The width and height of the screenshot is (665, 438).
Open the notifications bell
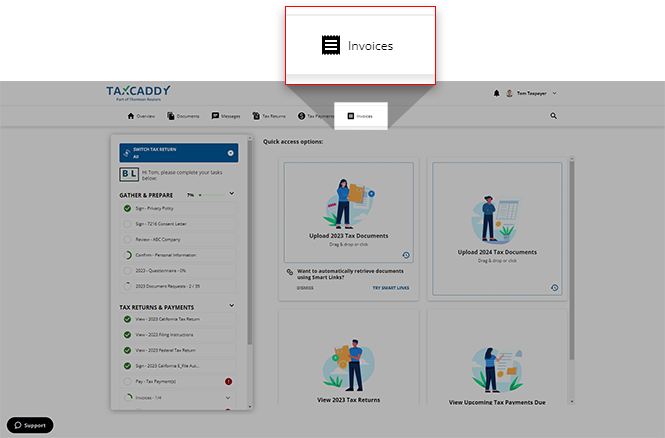click(496, 93)
